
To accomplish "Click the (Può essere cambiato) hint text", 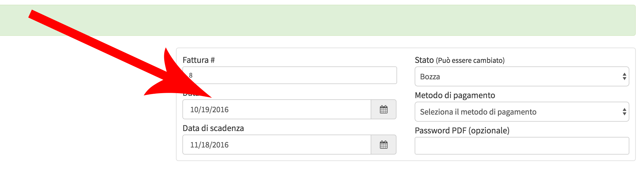I will click(470, 61).
